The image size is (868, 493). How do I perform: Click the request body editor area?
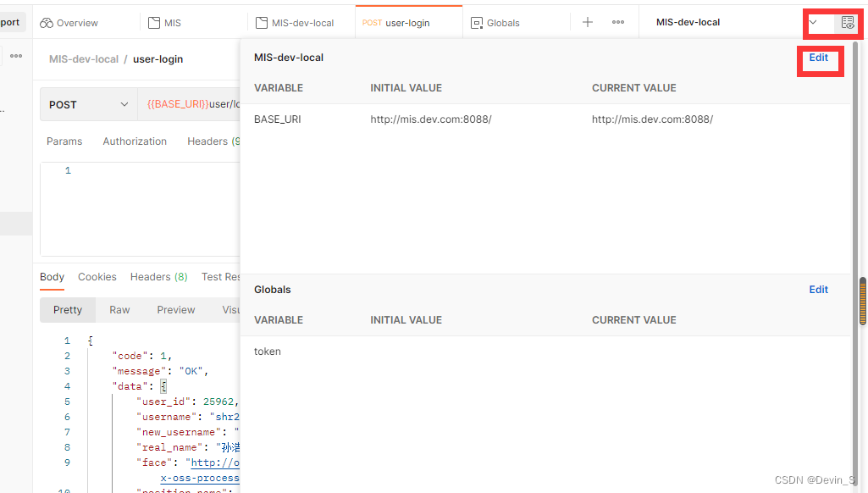(140, 209)
